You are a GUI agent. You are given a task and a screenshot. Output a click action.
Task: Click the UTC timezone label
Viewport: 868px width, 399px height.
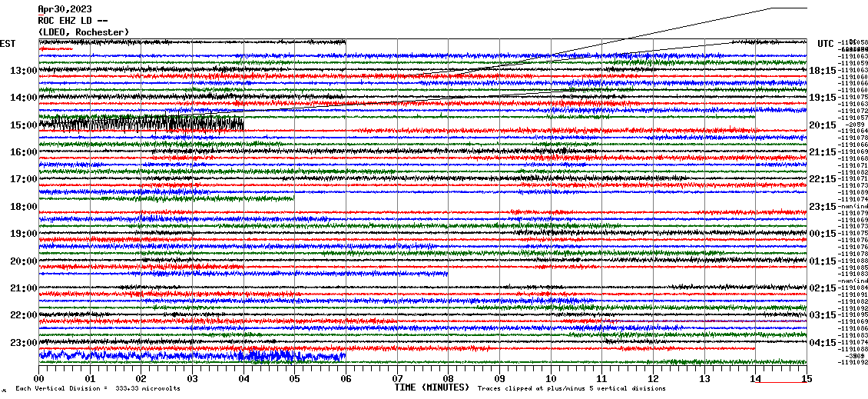[x=826, y=43]
